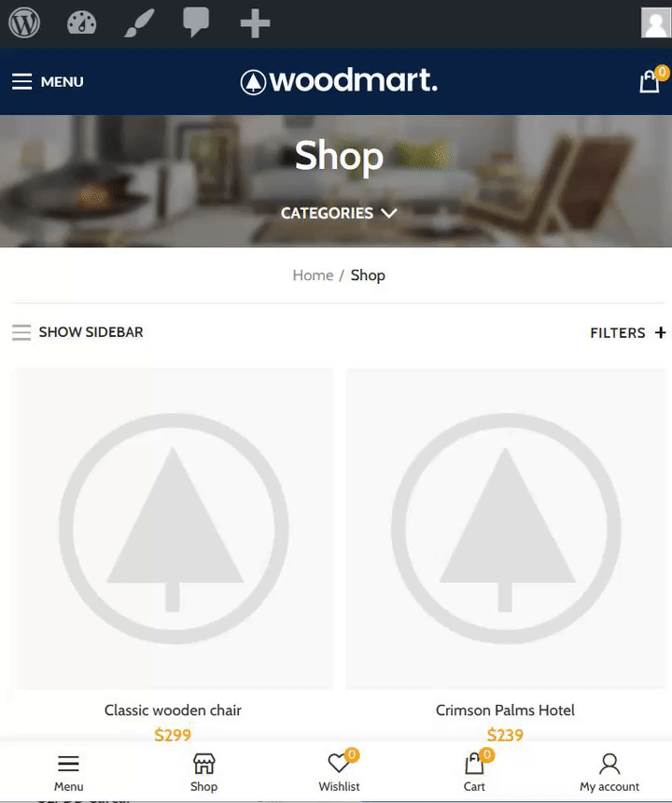Viewport: 672px width, 803px height.
Task: Open Classic wooden chair title link
Action: click(x=173, y=711)
